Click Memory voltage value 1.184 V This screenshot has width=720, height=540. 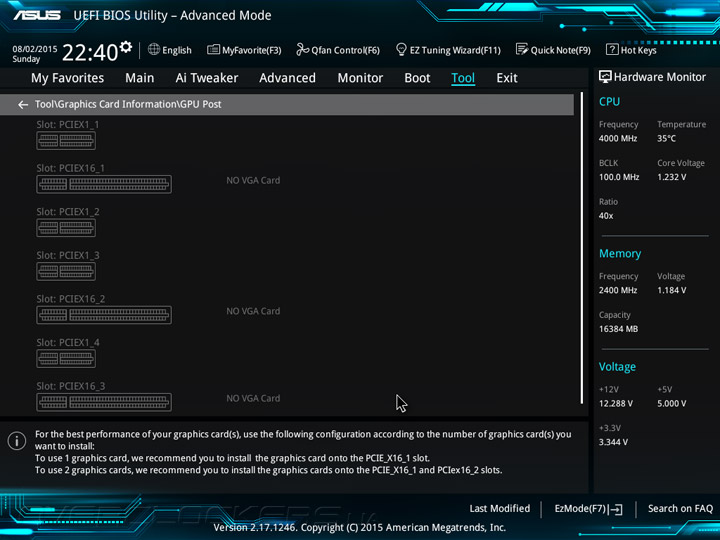672,290
